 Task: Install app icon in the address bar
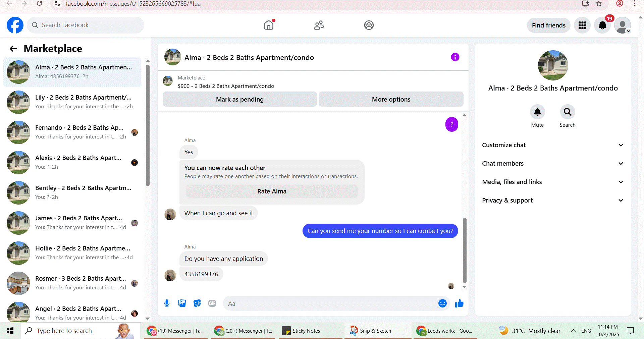(585, 3)
